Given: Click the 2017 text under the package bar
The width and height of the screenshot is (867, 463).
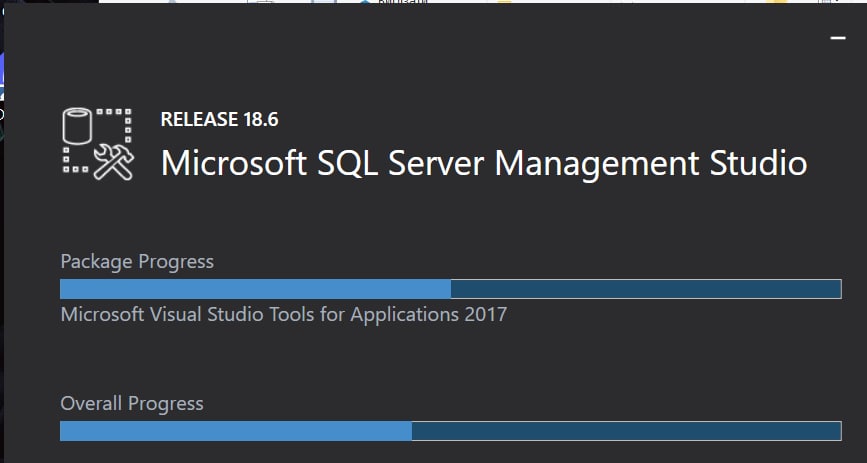Looking at the screenshot, I should coord(485,315).
